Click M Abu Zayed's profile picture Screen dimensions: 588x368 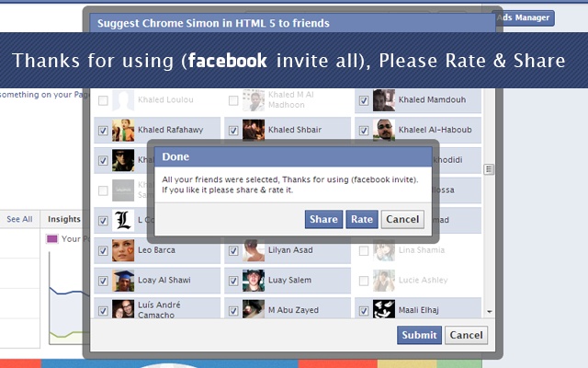254,309
